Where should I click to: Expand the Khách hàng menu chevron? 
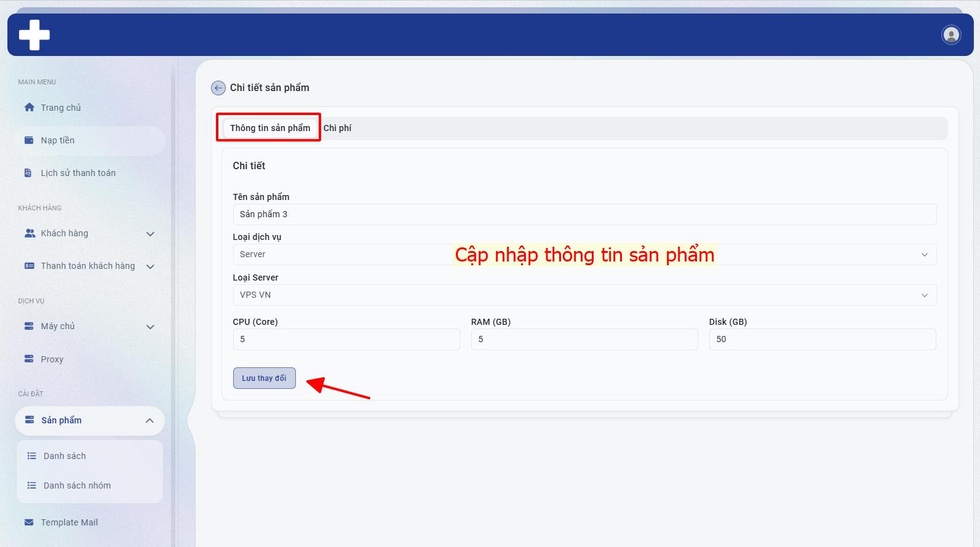pyautogui.click(x=150, y=234)
